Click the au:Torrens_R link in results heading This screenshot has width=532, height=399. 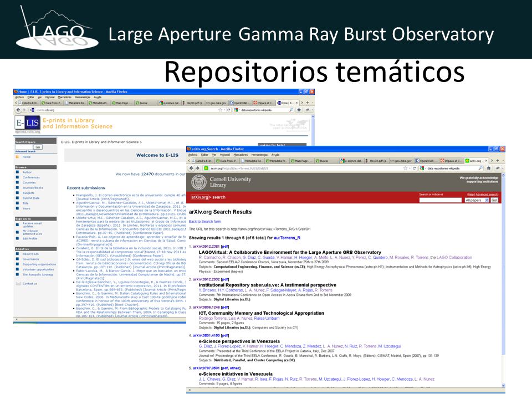pyautogui.click(x=287, y=238)
